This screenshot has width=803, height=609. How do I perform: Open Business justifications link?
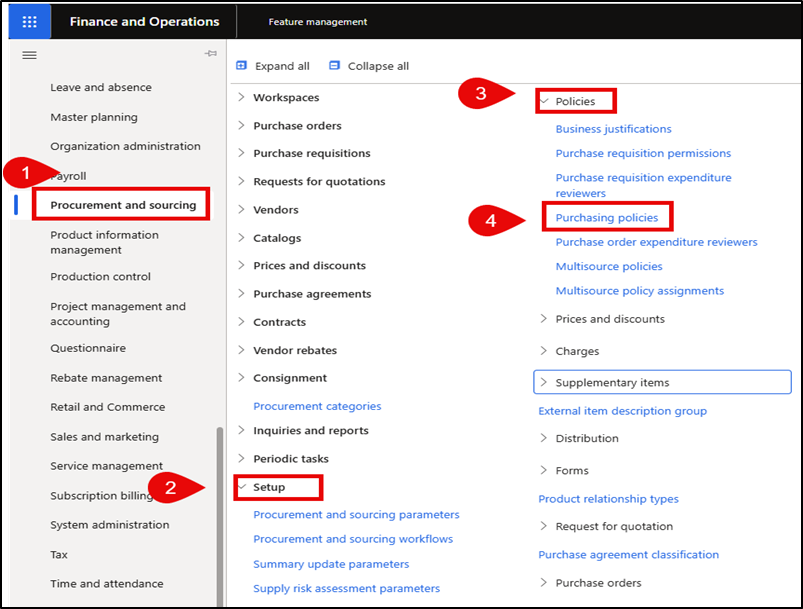tap(613, 129)
